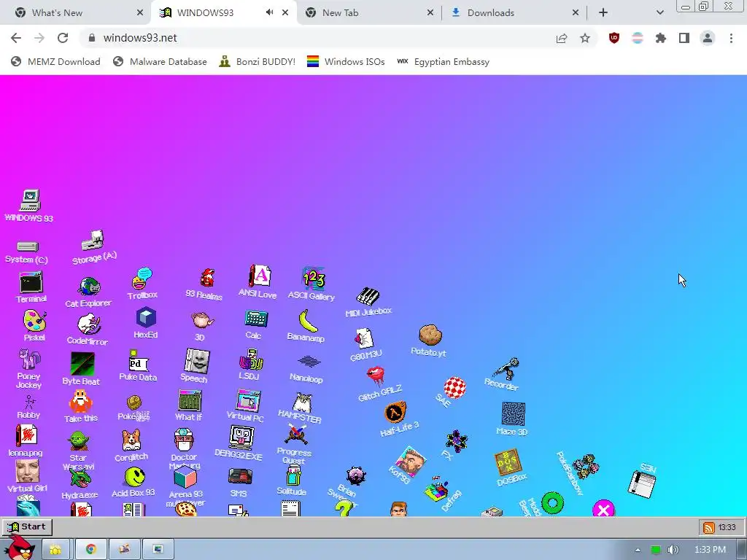Image resolution: width=747 pixels, height=560 pixels.
Task: Open the Acid Box 93 smiley icon
Action: click(135, 477)
